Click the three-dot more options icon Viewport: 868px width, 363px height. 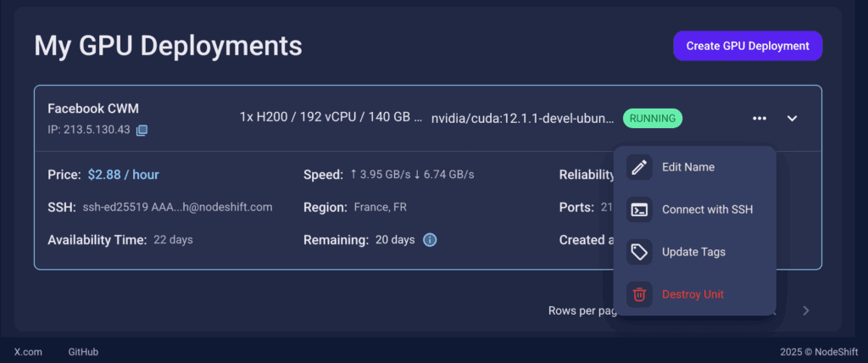click(759, 118)
